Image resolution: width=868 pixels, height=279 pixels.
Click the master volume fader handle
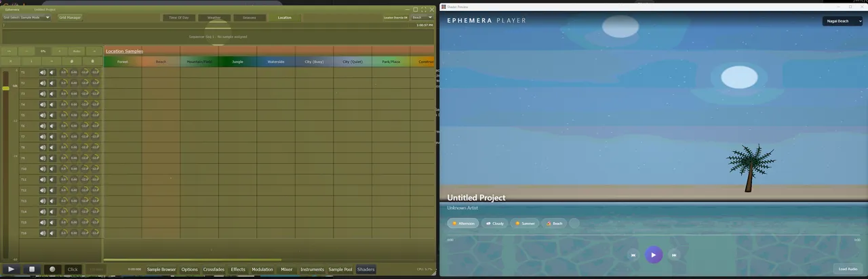(x=5, y=88)
